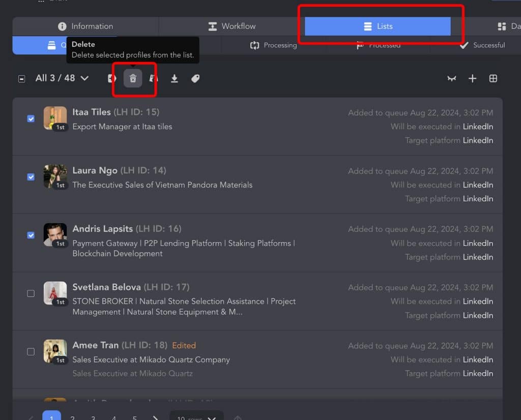Click the Queue stack icon
Viewport: 521px width, 420px height.
[x=51, y=45]
